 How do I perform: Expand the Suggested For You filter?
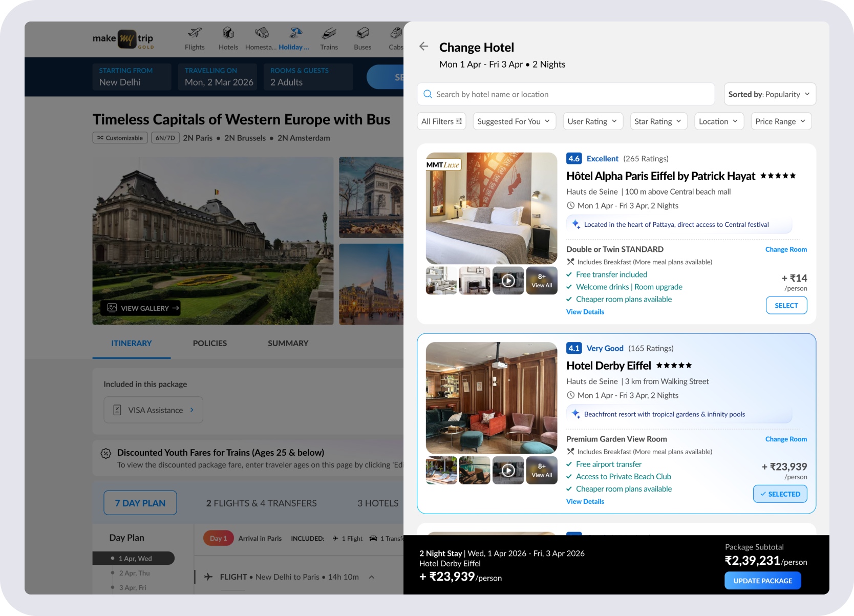514,121
